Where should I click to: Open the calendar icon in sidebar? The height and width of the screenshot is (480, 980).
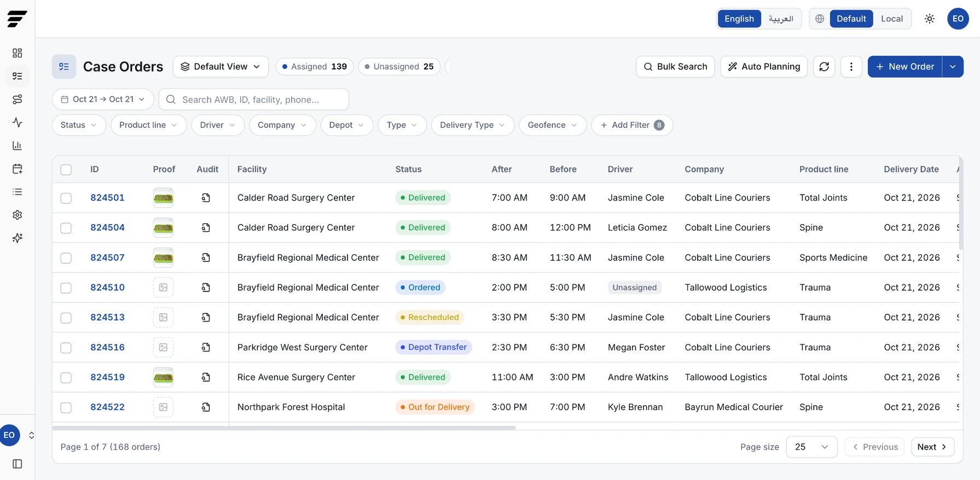point(18,169)
